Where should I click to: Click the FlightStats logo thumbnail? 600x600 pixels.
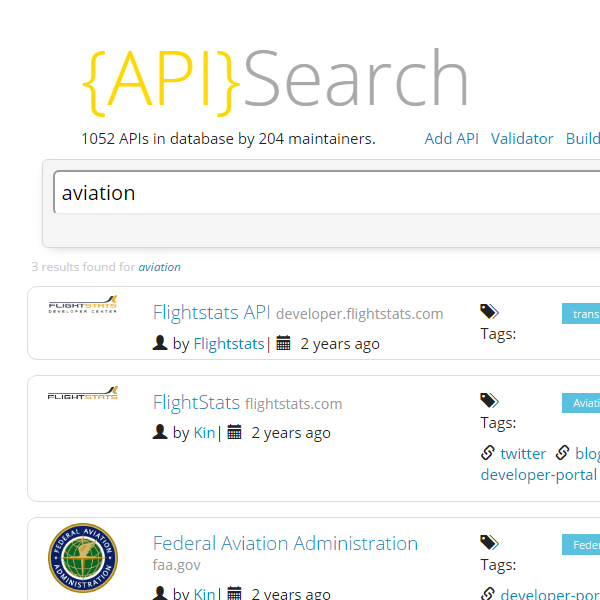click(83, 393)
